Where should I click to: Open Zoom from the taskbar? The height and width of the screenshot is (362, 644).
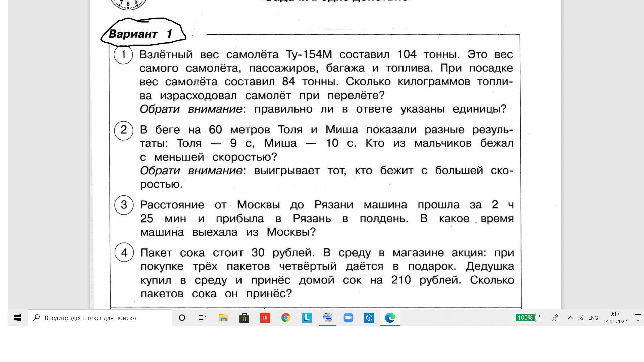[x=348, y=318]
